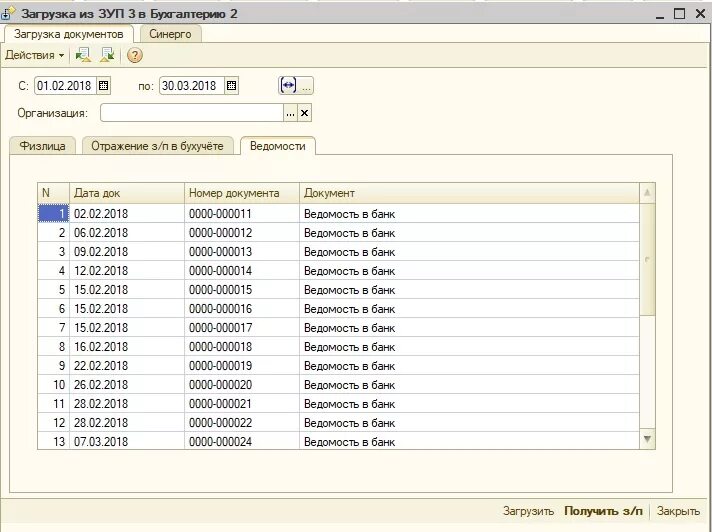Viewport: 712px width, 532px height.
Task: Select date cell 16.02.2018
Action: click(127, 347)
